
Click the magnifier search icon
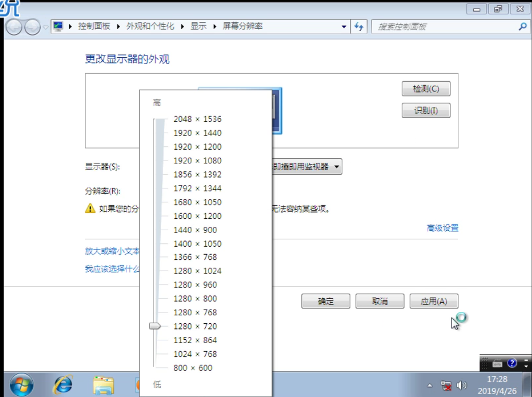[x=522, y=27]
